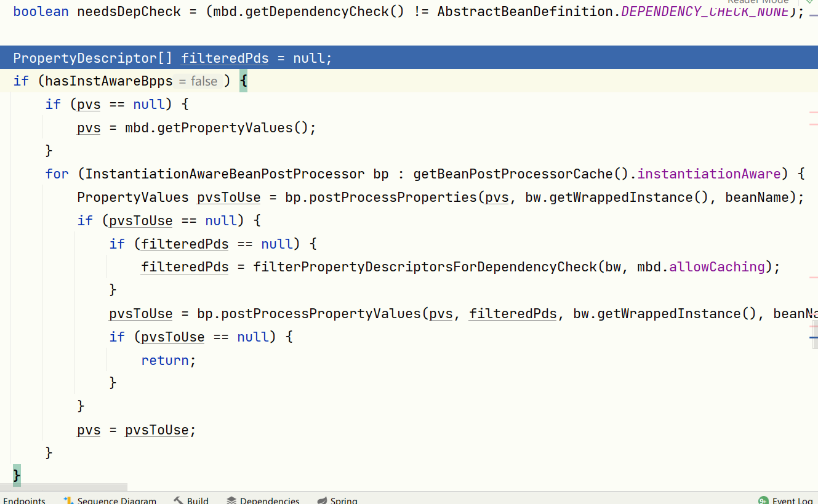818x504 pixels.
Task: Open the Event Log panel
Action: pyautogui.click(x=786, y=500)
